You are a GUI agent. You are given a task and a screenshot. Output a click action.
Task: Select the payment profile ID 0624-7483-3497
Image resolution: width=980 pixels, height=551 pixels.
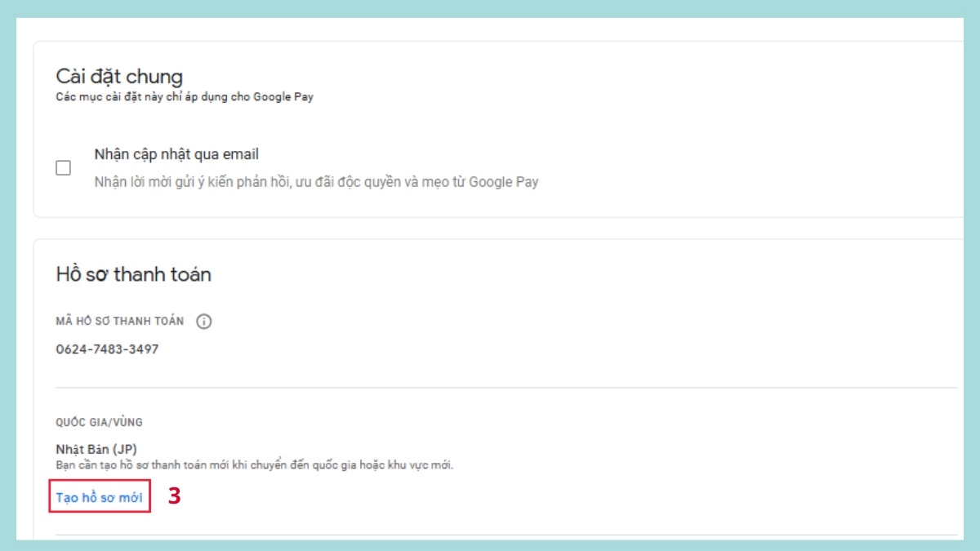point(107,349)
